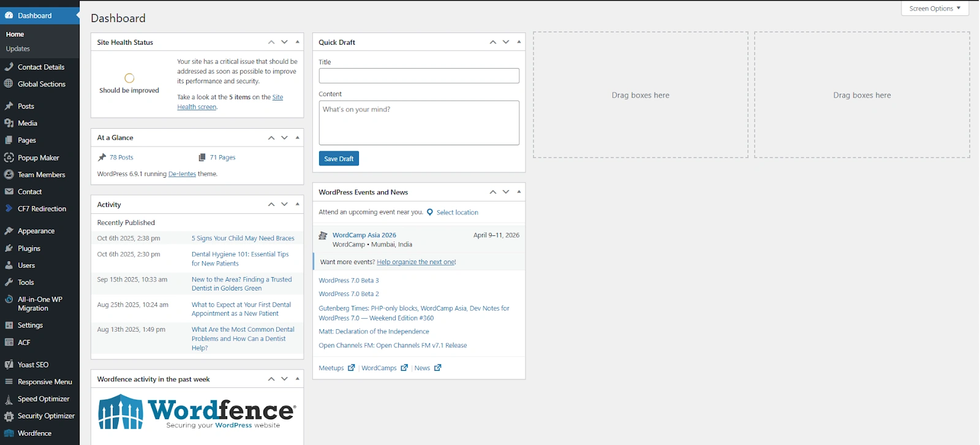The image size is (980, 445).
Task: Open the Meetups external link
Action: [x=336, y=368]
